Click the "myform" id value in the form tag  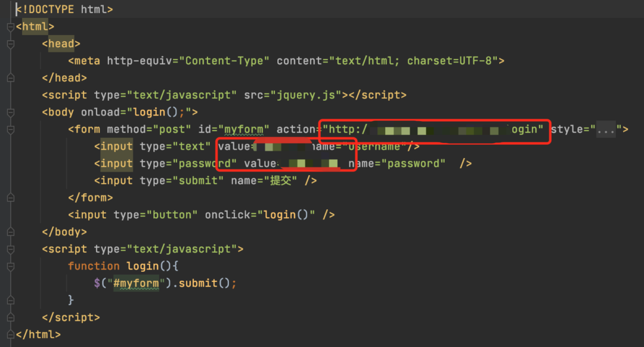tap(244, 129)
